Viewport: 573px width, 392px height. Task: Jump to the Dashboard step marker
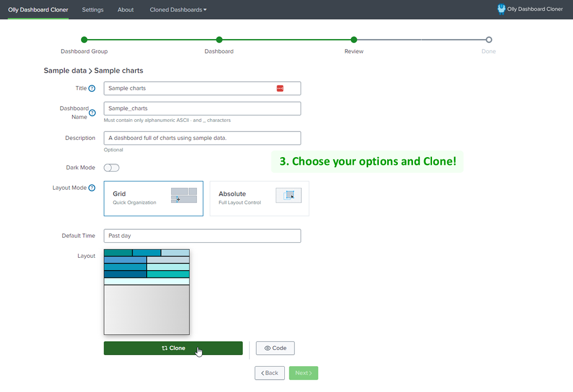click(x=219, y=40)
